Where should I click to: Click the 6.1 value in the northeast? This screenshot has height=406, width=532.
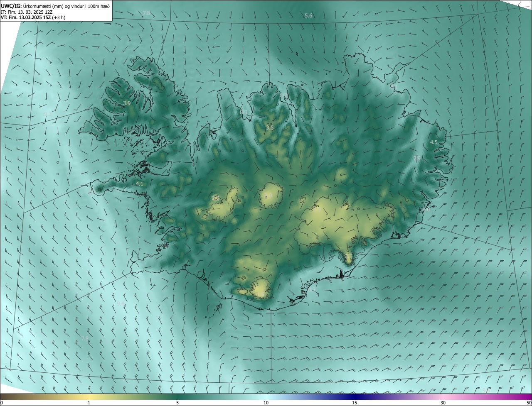pyautogui.click(x=394, y=87)
